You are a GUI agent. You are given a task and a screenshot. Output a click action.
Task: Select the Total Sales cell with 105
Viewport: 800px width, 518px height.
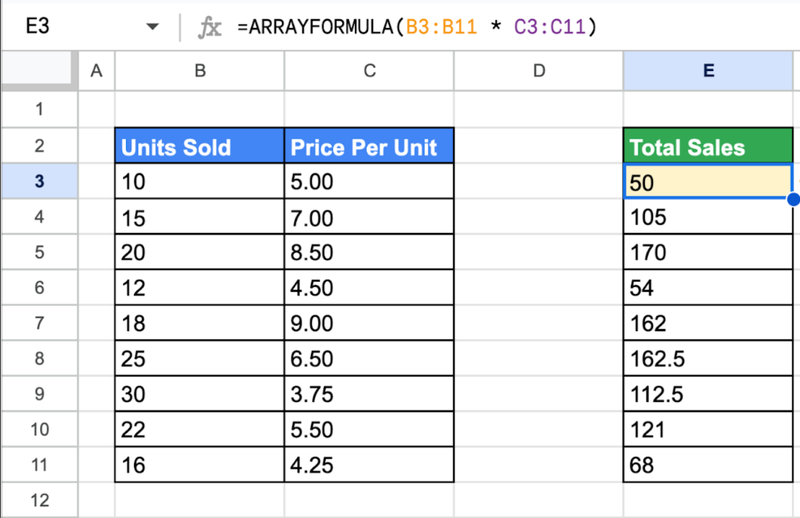(708, 216)
